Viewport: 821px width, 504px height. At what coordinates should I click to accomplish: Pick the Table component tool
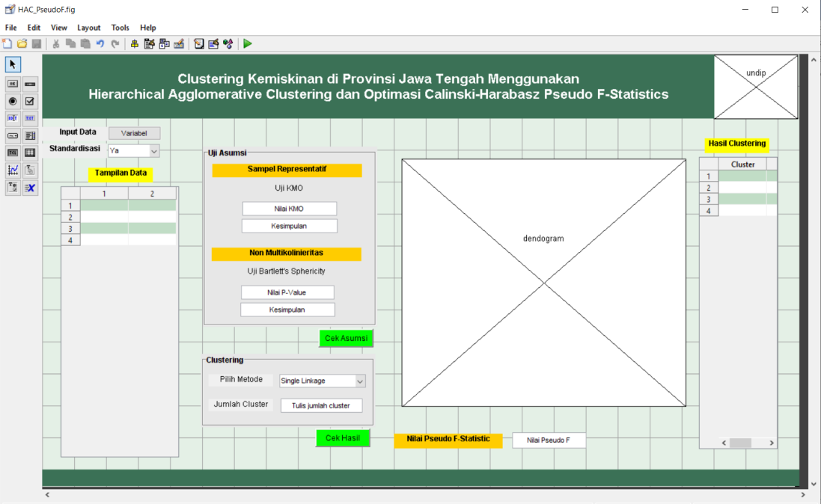[31, 153]
